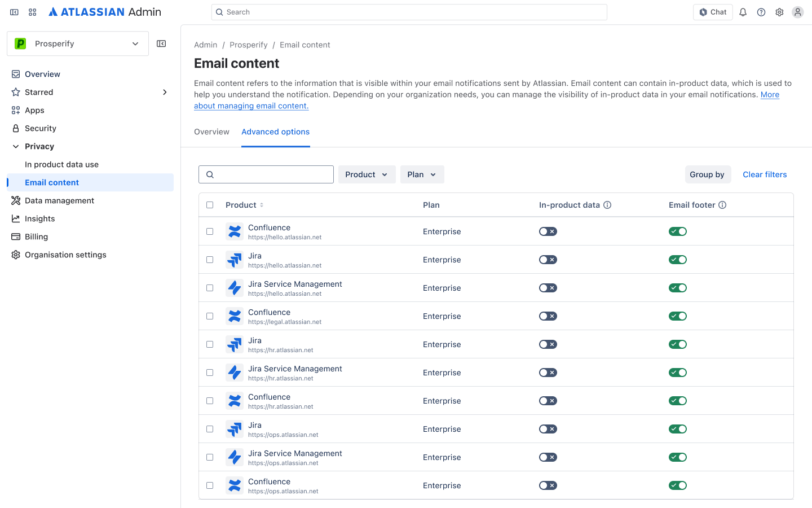
Task: Click Prosperify breadcrumb link
Action: point(249,45)
